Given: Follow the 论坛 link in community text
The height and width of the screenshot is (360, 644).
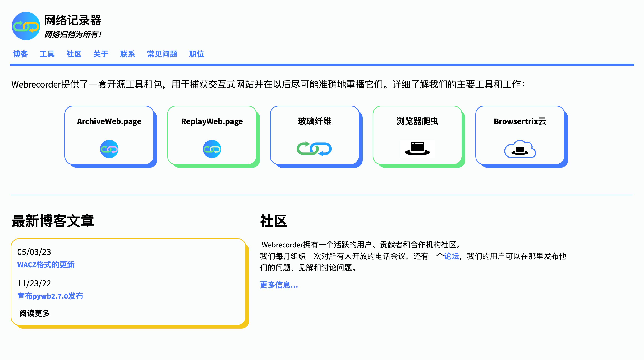Looking at the screenshot, I should point(451,256).
